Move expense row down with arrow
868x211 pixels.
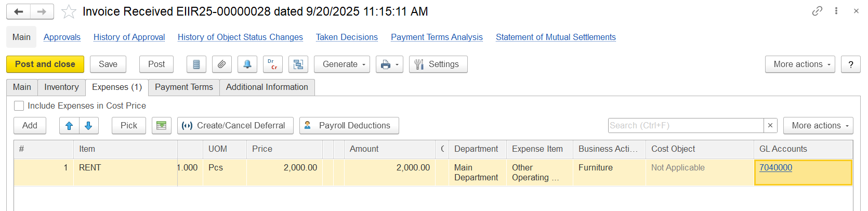point(88,126)
